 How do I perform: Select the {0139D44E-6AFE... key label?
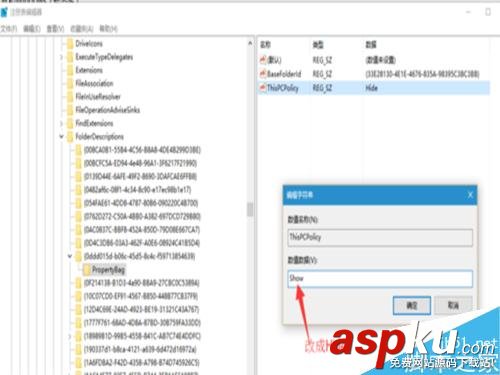140,177
